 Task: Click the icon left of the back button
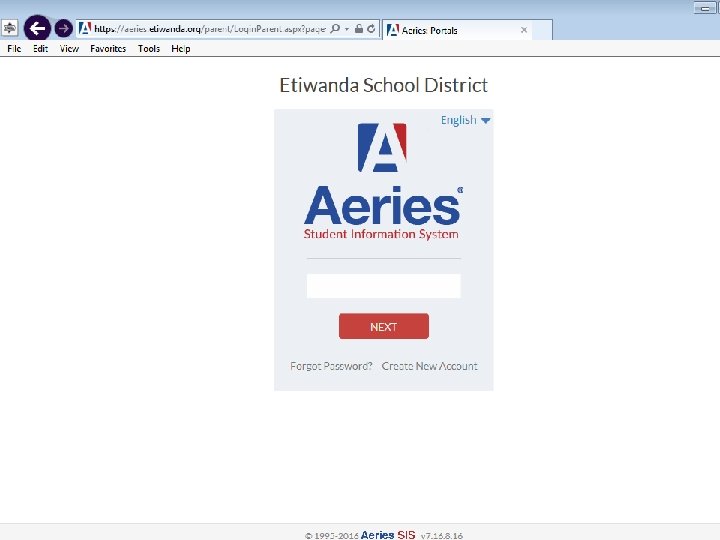(x=10, y=28)
